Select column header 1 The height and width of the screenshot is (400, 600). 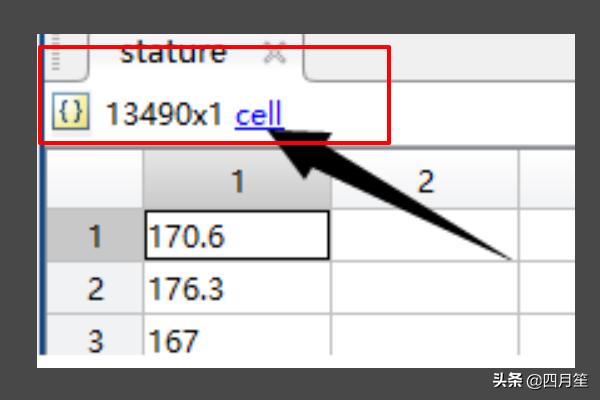coord(237,181)
